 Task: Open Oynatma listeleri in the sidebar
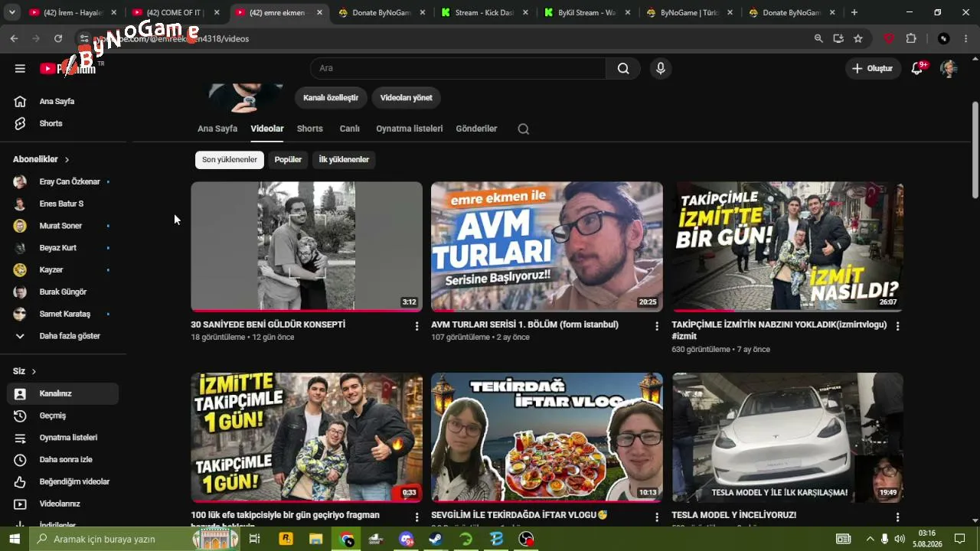63,438
